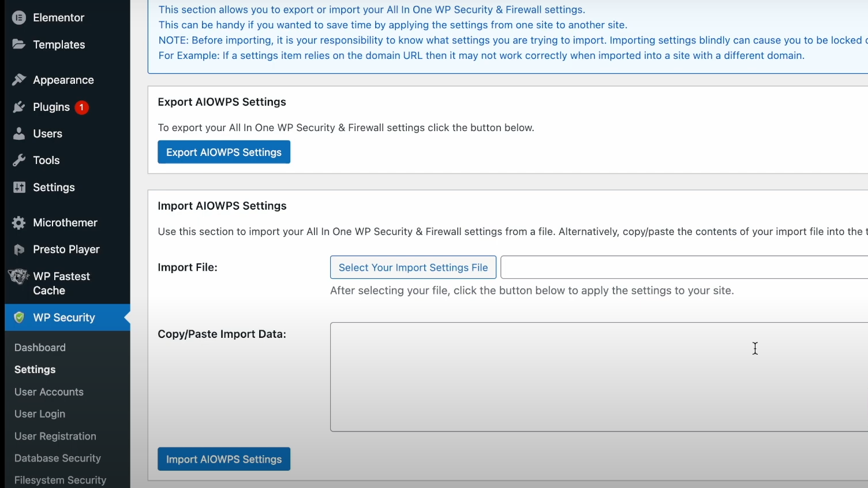The image size is (868, 488).
Task: Click the Plugins plug icon
Action: tap(19, 107)
